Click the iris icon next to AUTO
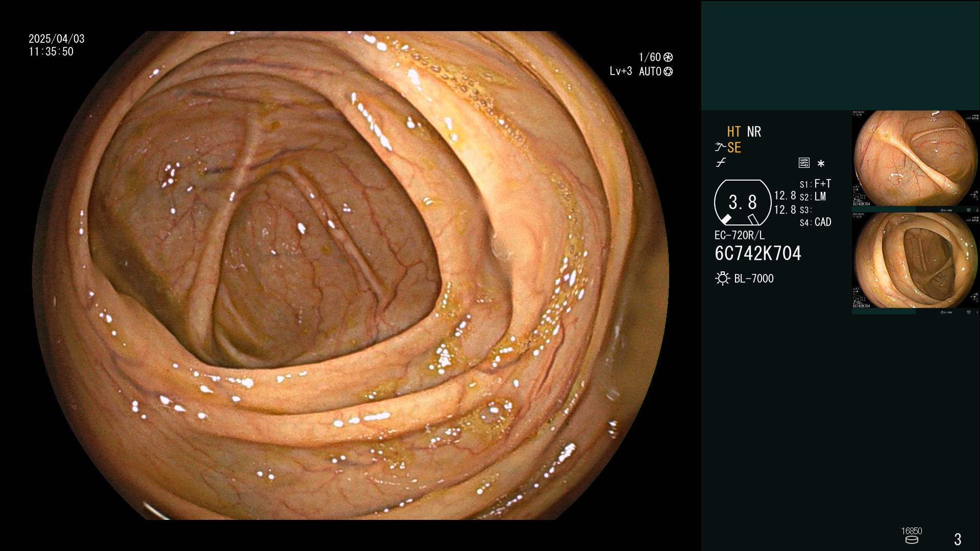 [x=668, y=71]
